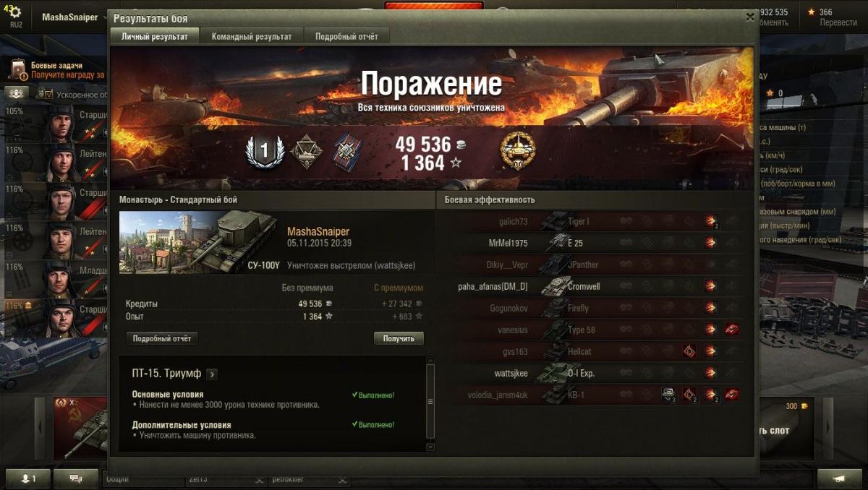Click the Подробный отчёт button under credits
868x490 pixels.
point(161,338)
